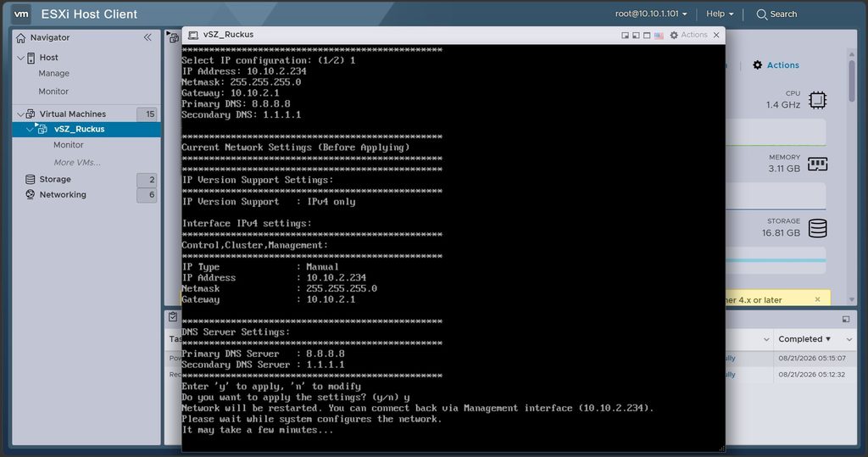Select Monitor under vSZ_Ruckus
This screenshot has height=457, width=868.
(x=68, y=145)
